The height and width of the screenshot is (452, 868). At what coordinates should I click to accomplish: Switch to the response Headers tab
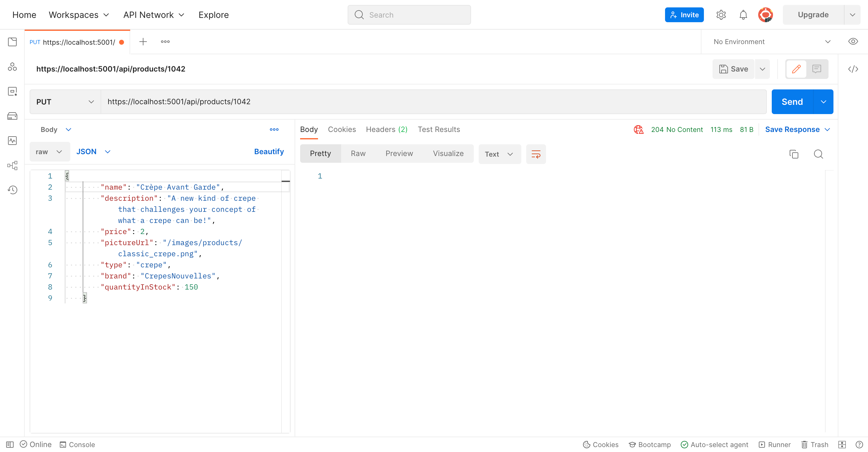coord(386,129)
